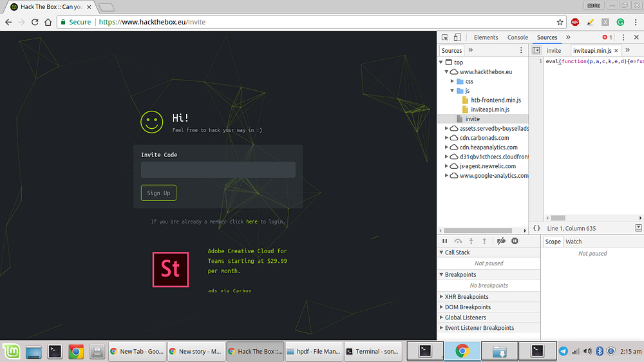Collapse the Call Stack section
The image size is (644, 362).
pos(441,252)
